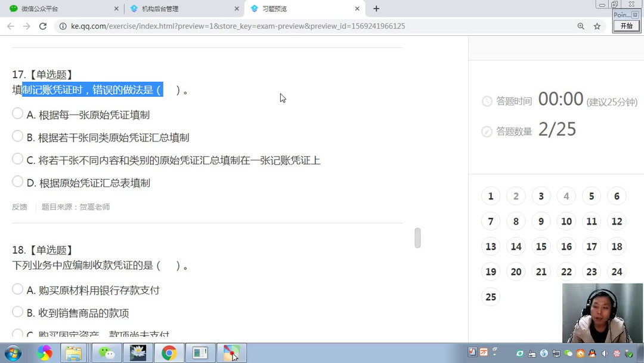
Task: Open WeChat from the taskbar
Action: coord(106,353)
